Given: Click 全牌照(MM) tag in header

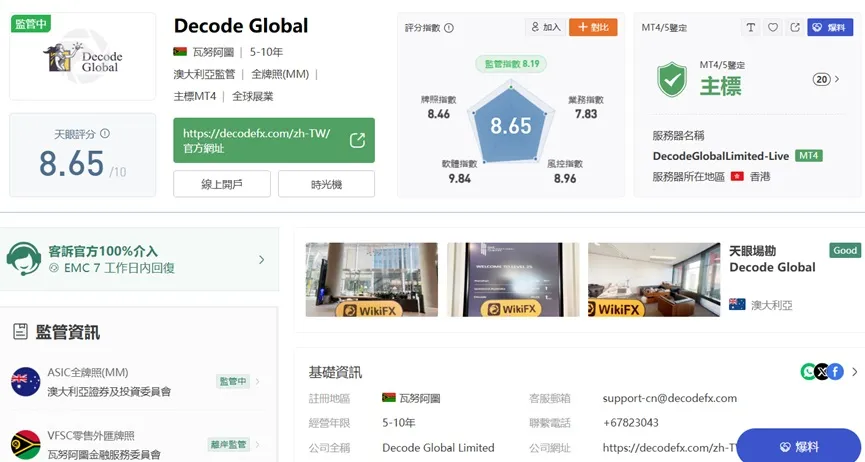Looking at the screenshot, I should 280,74.
